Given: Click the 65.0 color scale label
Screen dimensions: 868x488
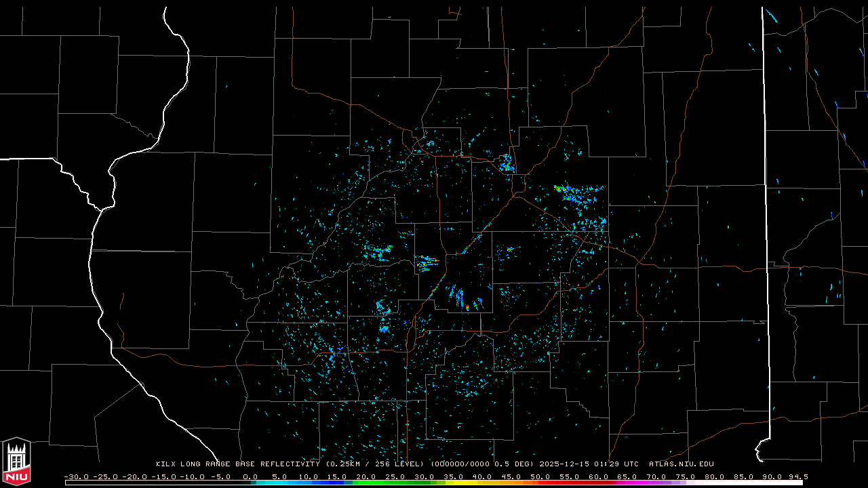Looking at the screenshot, I should pyautogui.click(x=627, y=476).
